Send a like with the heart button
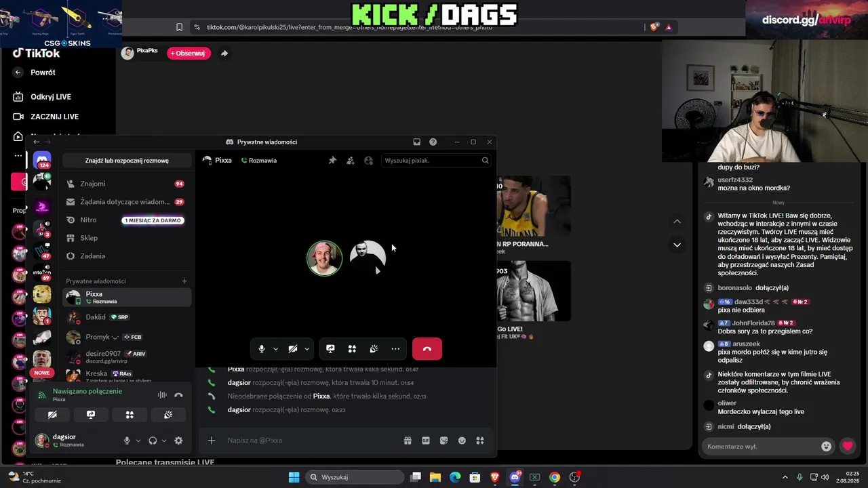The image size is (868, 488). (848, 446)
